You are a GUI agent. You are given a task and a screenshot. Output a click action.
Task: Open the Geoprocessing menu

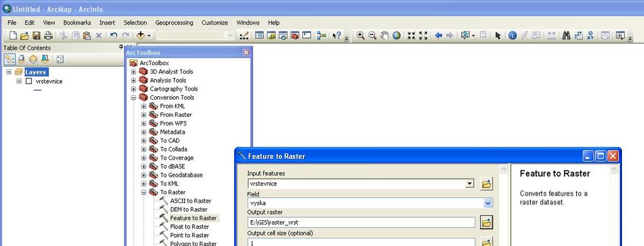click(x=174, y=23)
